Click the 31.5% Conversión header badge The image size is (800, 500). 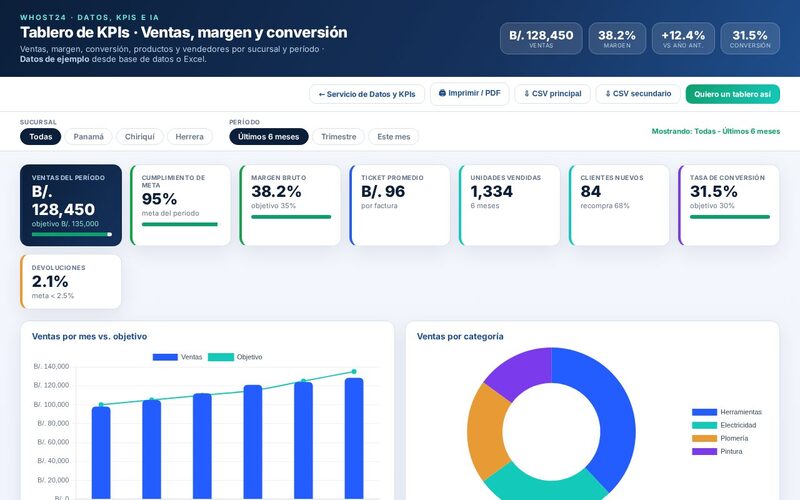(750, 38)
